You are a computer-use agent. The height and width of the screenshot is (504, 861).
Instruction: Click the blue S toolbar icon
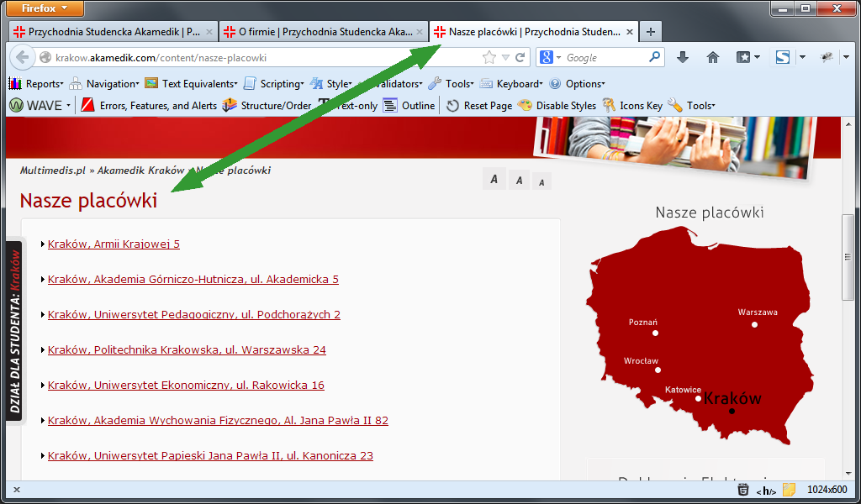(x=783, y=57)
